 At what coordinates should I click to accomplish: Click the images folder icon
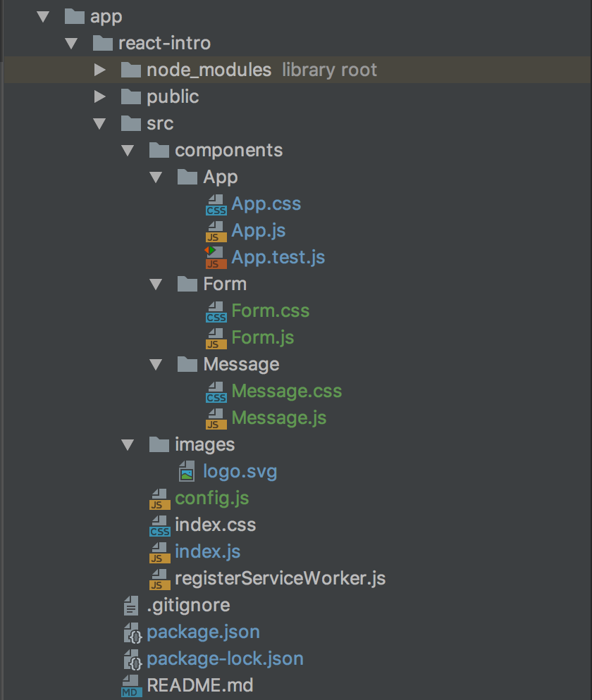pos(159,445)
